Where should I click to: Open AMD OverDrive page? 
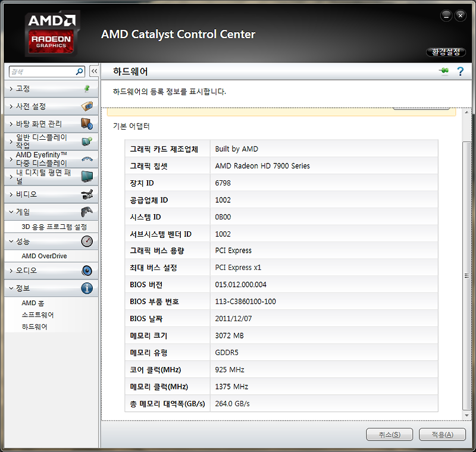[x=44, y=256]
